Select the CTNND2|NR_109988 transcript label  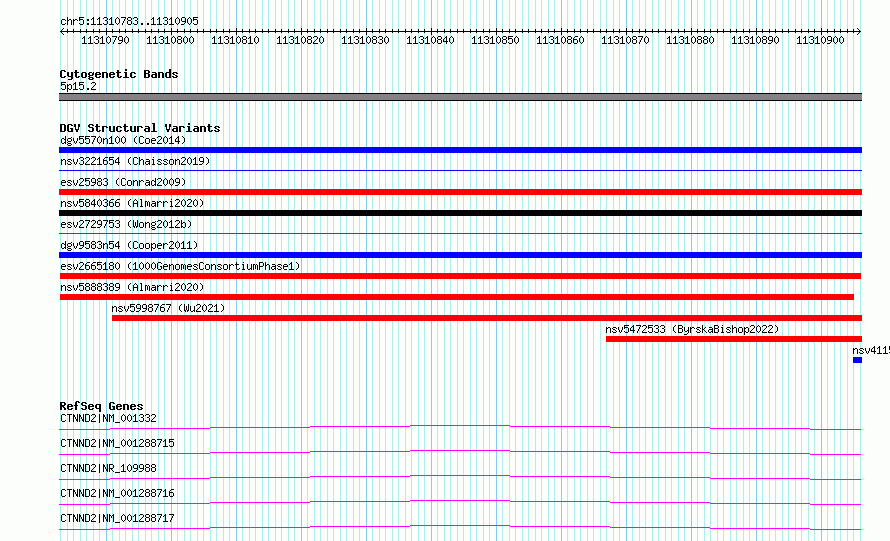[108, 468]
